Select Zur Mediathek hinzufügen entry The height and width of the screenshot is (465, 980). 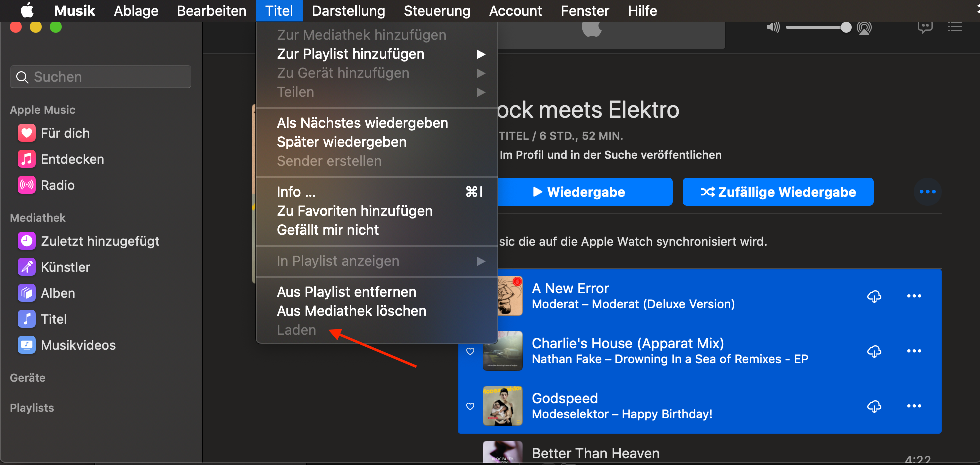tap(377, 35)
